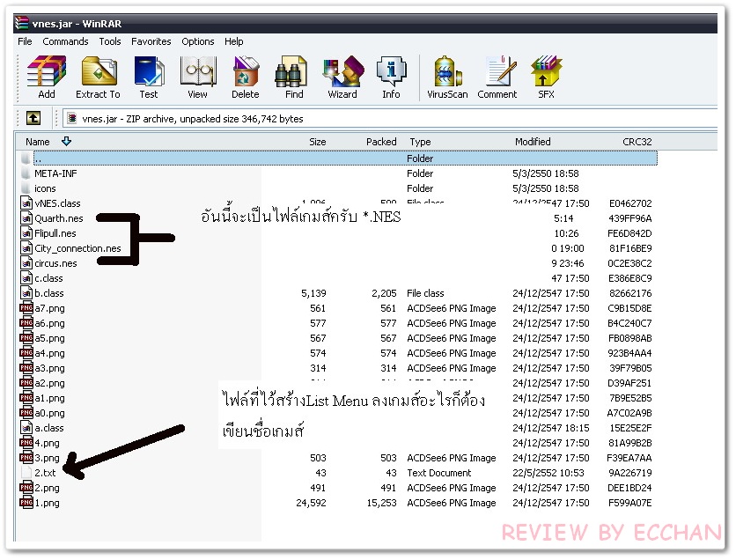
Task: Select the c.class file
Action: coord(48,278)
